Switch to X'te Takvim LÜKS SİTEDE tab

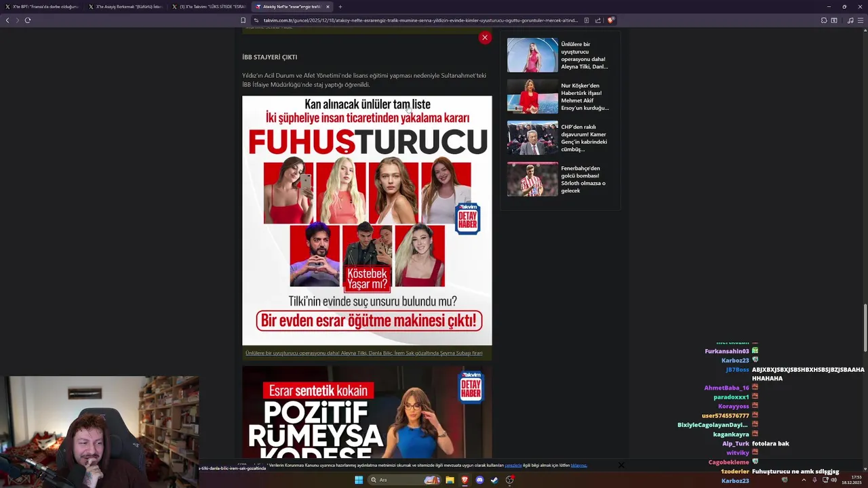pyautogui.click(x=208, y=7)
